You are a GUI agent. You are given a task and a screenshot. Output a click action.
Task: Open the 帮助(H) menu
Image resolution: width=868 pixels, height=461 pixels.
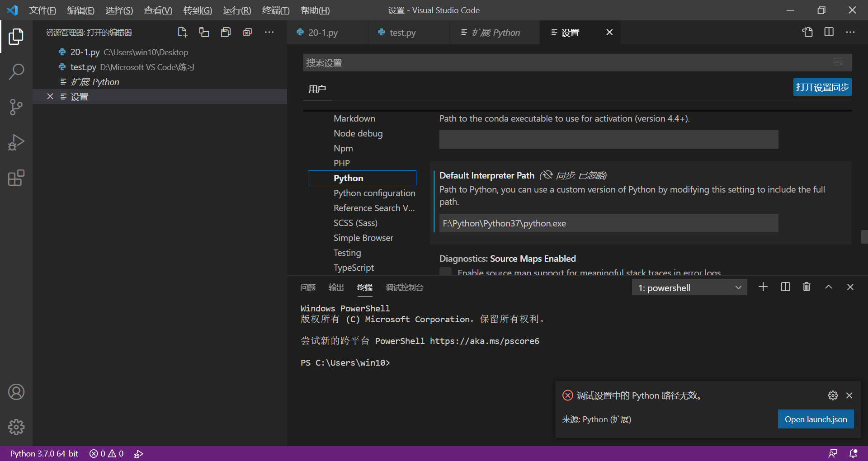pos(315,10)
